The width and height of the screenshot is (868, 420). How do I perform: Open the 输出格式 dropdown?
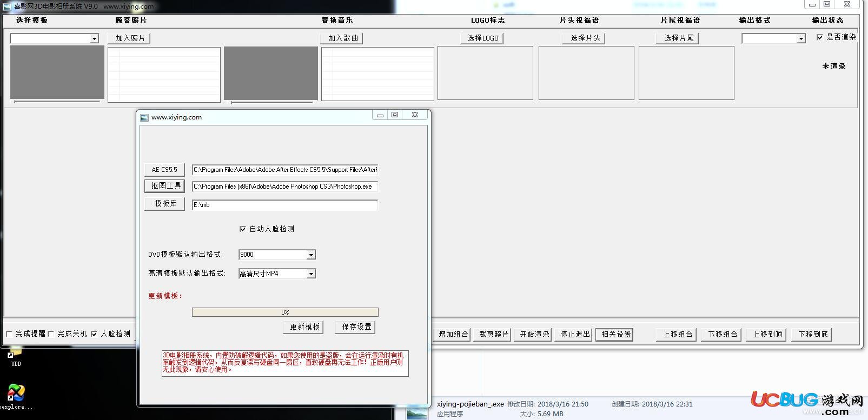coord(801,39)
